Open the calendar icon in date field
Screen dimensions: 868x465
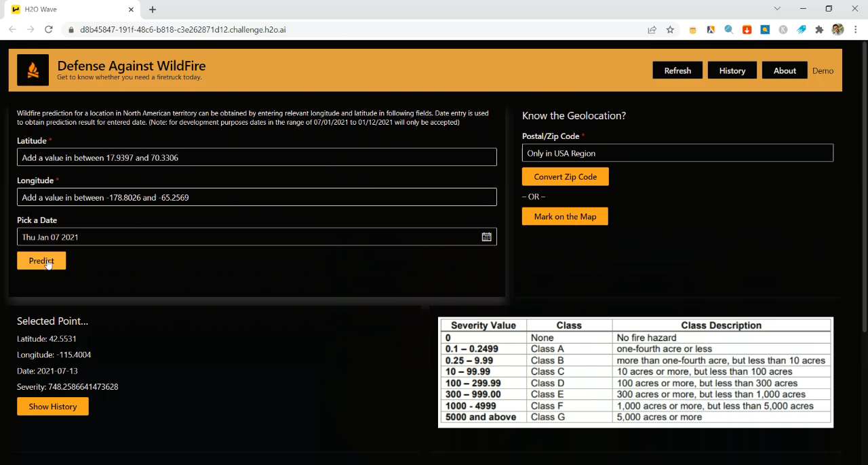[486, 237]
